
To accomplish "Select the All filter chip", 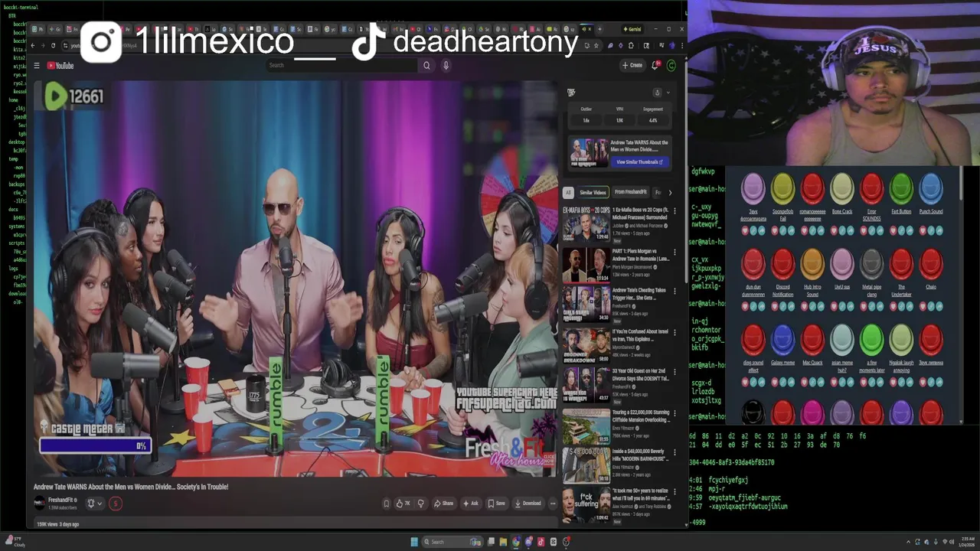I will pos(568,192).
